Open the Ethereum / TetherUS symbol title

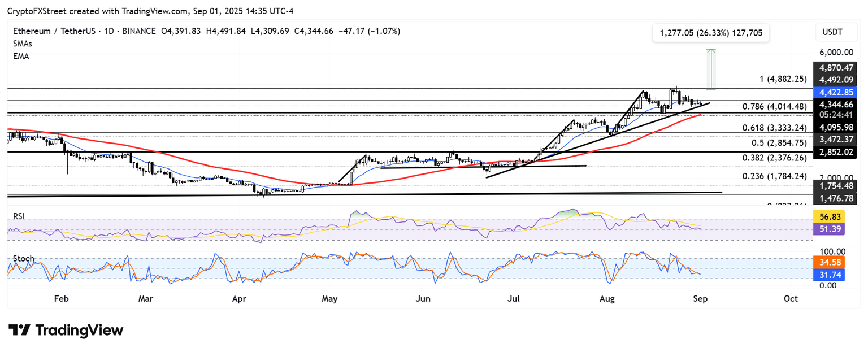pyautogui.click(x=55, y=31)
